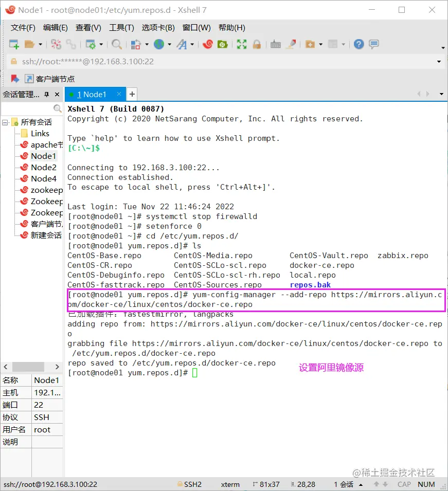The height and width of the screenshot is (491, 448).
Task: Open the 编辑(E) menu
Action: tap(56, 28)
